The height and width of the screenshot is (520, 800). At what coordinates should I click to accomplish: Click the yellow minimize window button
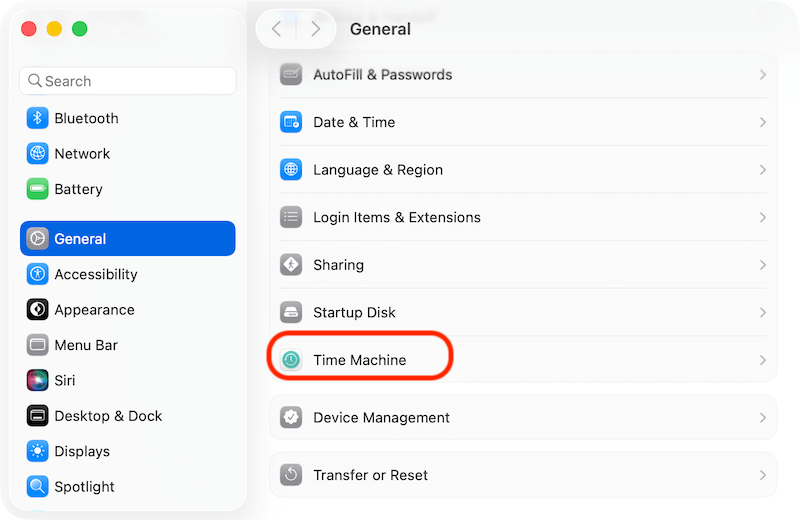(54, 29)
